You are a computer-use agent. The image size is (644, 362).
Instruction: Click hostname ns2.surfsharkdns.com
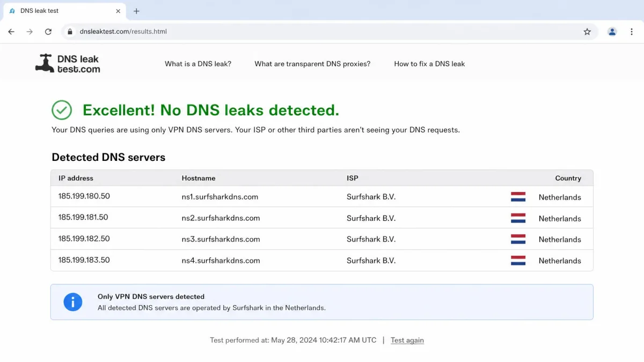pos(221,218)
